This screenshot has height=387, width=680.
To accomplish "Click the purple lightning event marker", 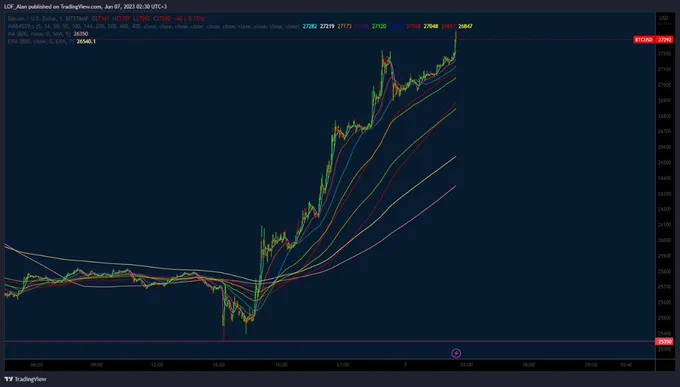I will [456, 354].
